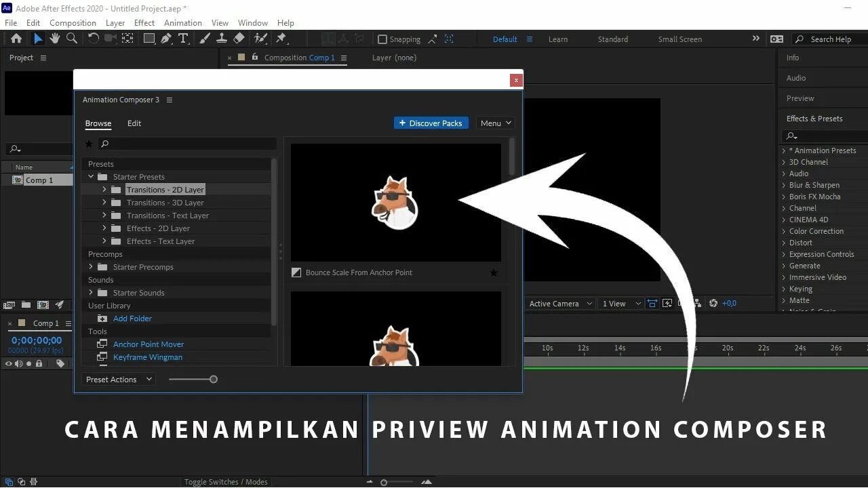Select the Rotation tool
Screen dimensions: 868x488
[x=94, y=39]
